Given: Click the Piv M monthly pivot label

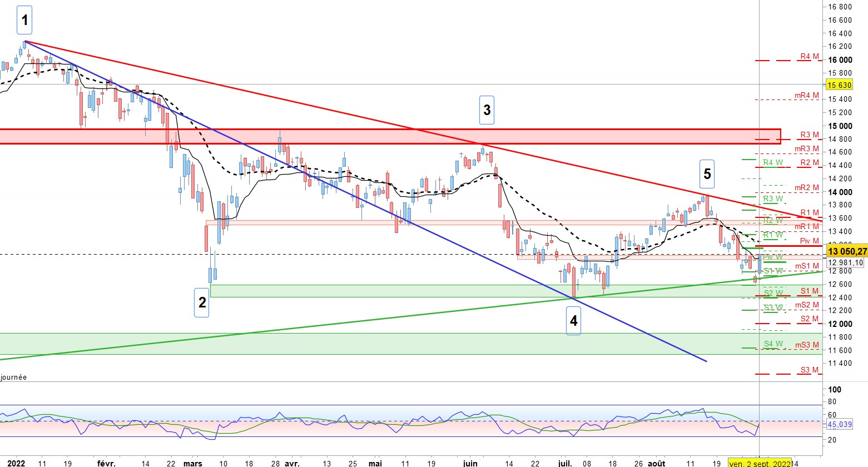Looking at the screenshot, I should pos(809,241).
